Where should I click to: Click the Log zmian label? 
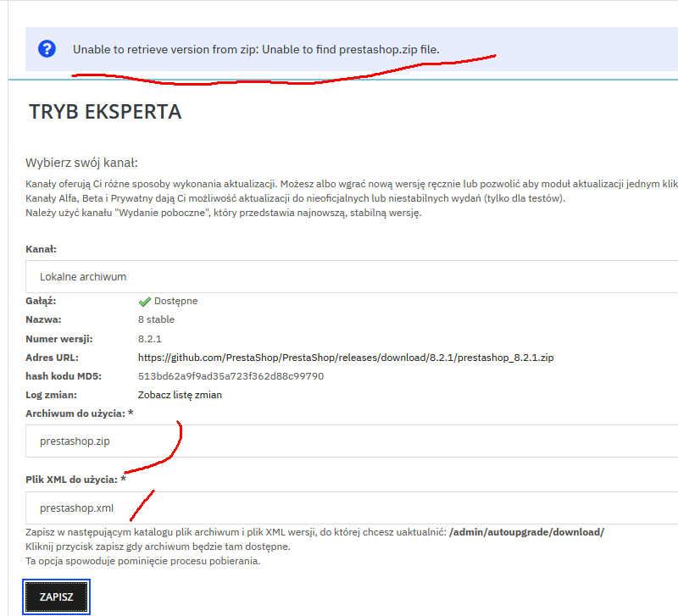[51, 395]
